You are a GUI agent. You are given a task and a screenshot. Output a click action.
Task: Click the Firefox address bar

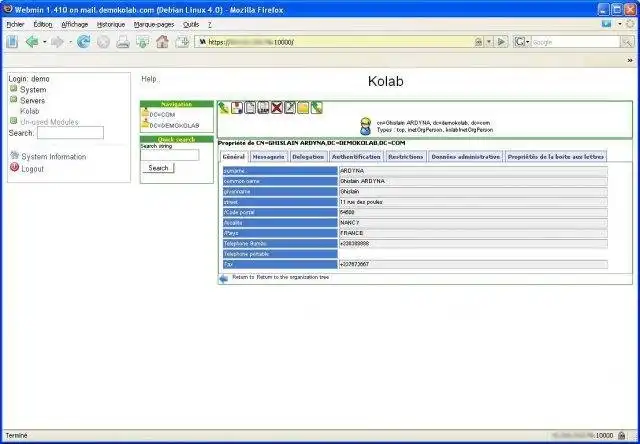coord(335,42)
